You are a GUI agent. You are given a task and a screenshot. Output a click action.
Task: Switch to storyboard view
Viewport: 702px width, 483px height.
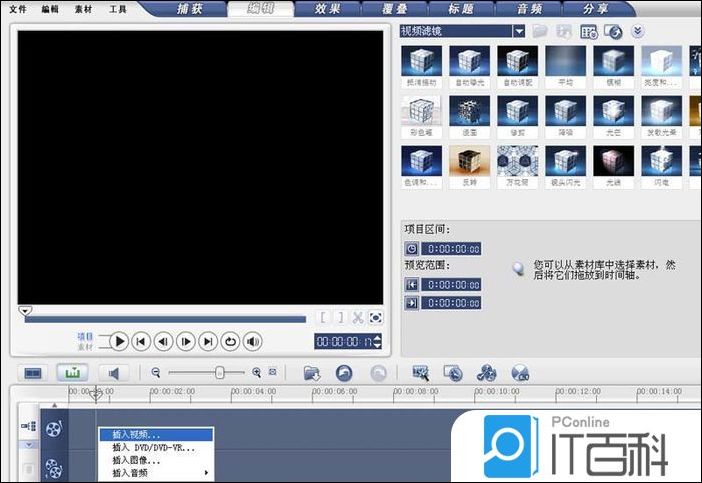click(x=34, y=373)
